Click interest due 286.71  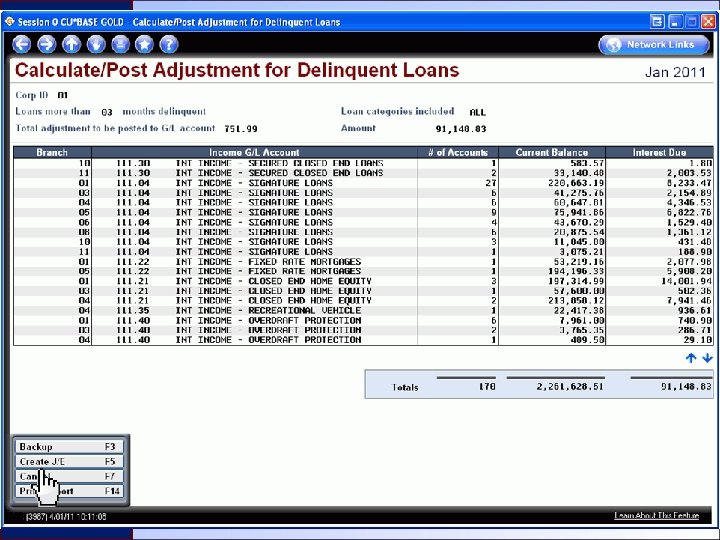click(x=695, y=330)
